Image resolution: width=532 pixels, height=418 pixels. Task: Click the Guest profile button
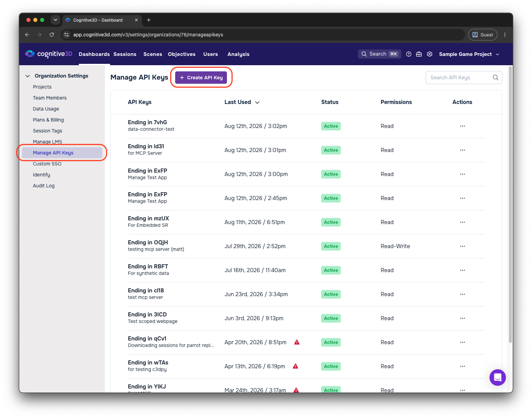pos(483,35)
